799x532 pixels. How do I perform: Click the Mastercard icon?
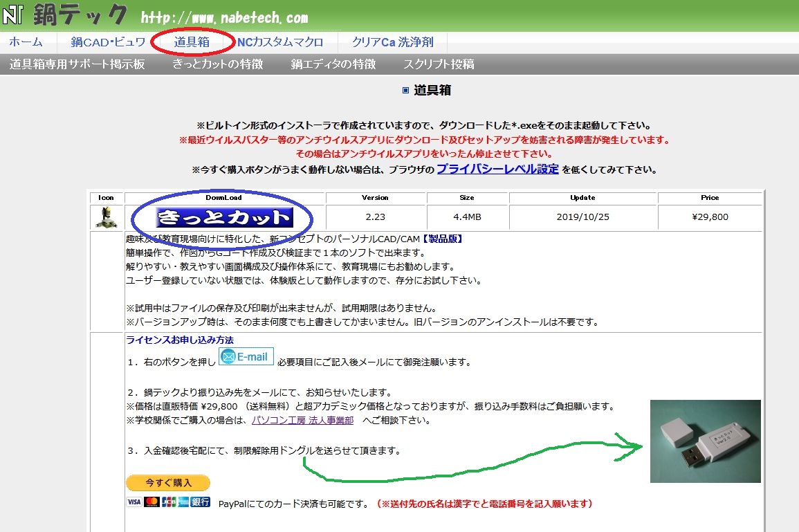[x=151, y=502]
